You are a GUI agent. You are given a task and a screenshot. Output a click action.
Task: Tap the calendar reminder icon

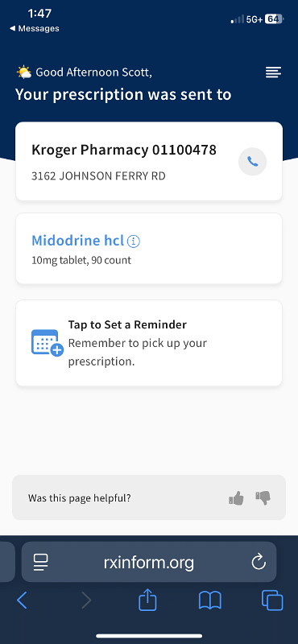point(48,343)
